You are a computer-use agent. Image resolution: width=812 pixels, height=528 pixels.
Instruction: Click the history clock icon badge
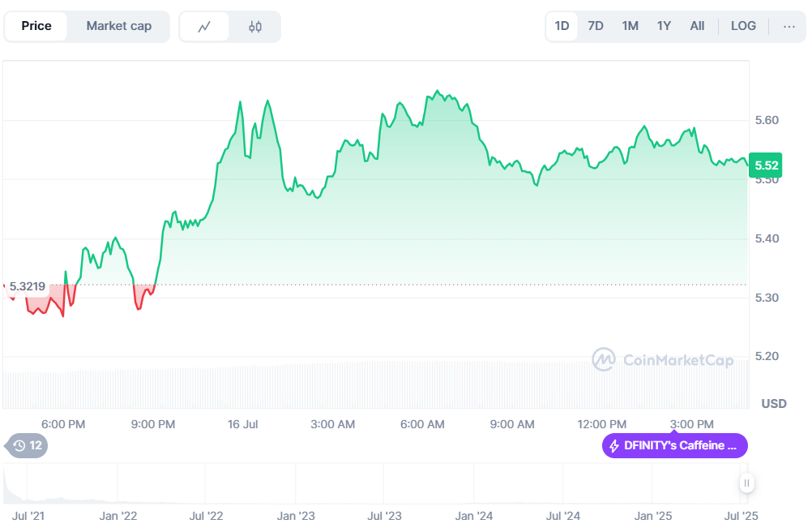click(x=19, y=445)
